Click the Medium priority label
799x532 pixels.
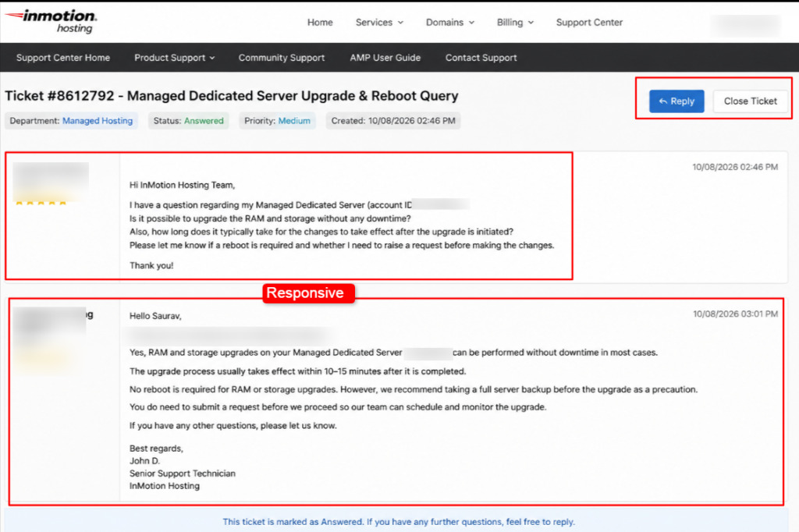[294, 121]
